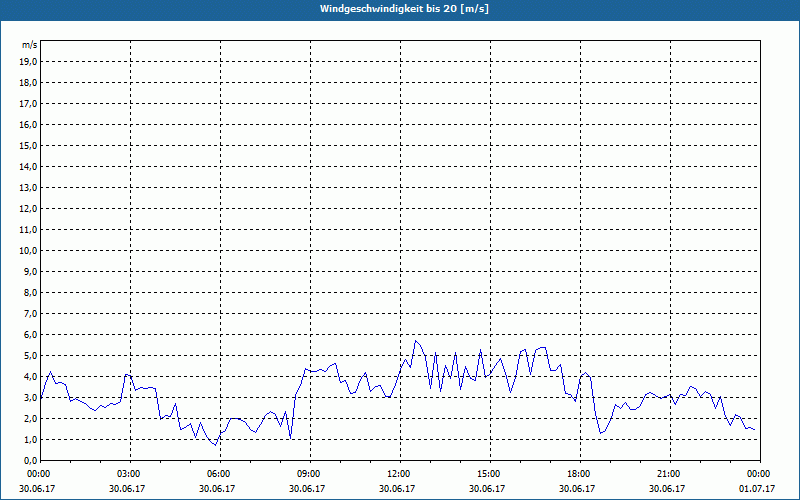
Task: Click the 15:00 time label
Action: pos(490,474)
